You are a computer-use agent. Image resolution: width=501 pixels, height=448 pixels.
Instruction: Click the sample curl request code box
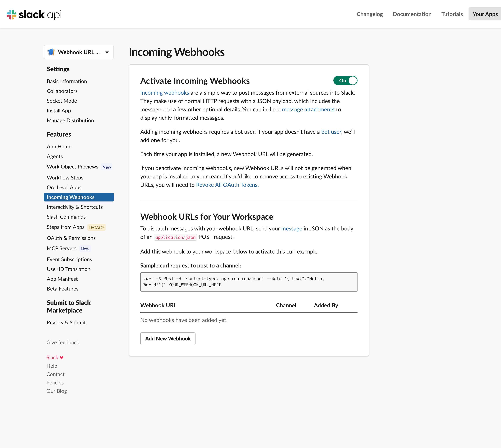(249, 282)
